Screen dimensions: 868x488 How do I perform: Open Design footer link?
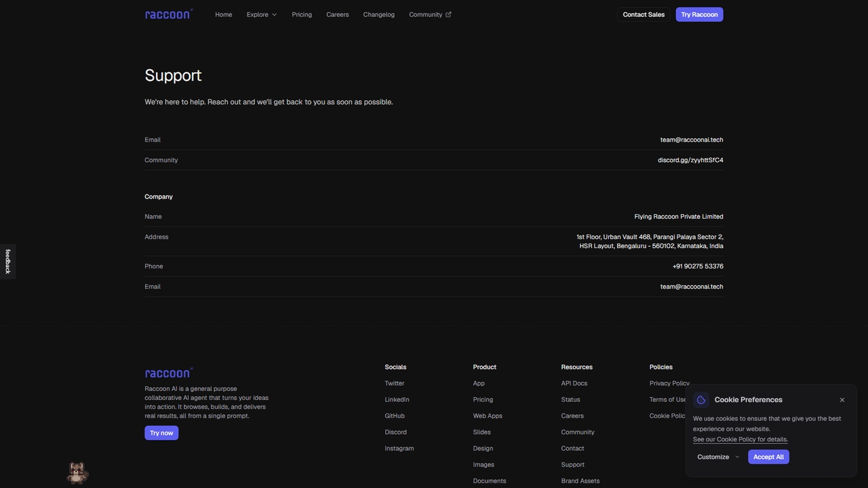click(x=483, y=448)
